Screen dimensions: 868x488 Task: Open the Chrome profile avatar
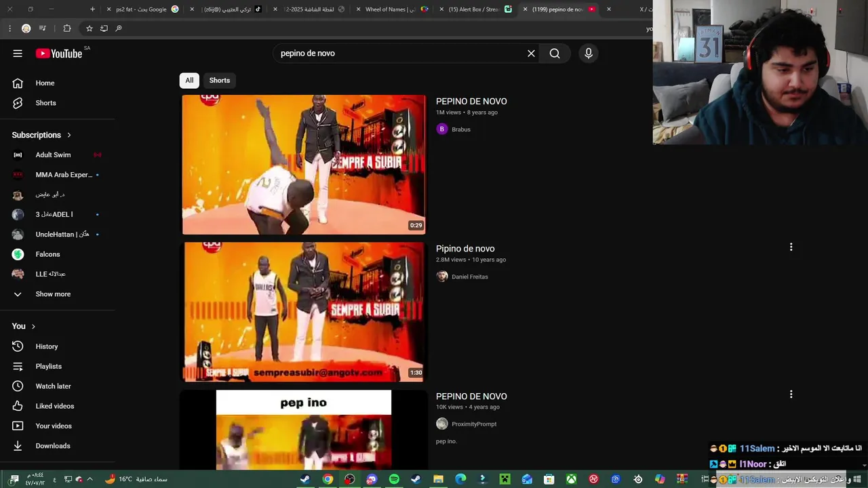click(26, 28)
